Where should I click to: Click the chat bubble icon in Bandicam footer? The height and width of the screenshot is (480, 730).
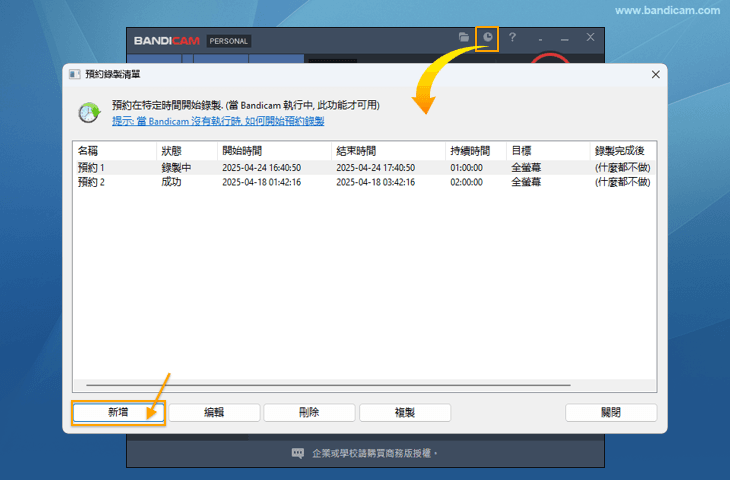[297, 453]
